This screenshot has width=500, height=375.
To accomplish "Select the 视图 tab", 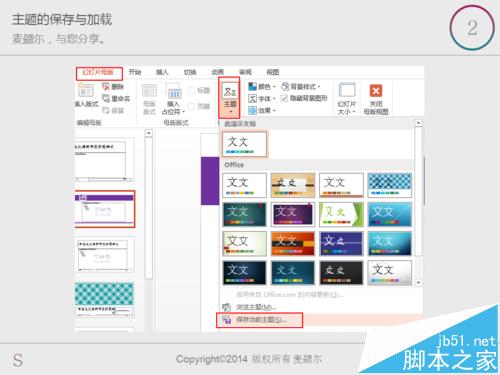I will 273,72.
